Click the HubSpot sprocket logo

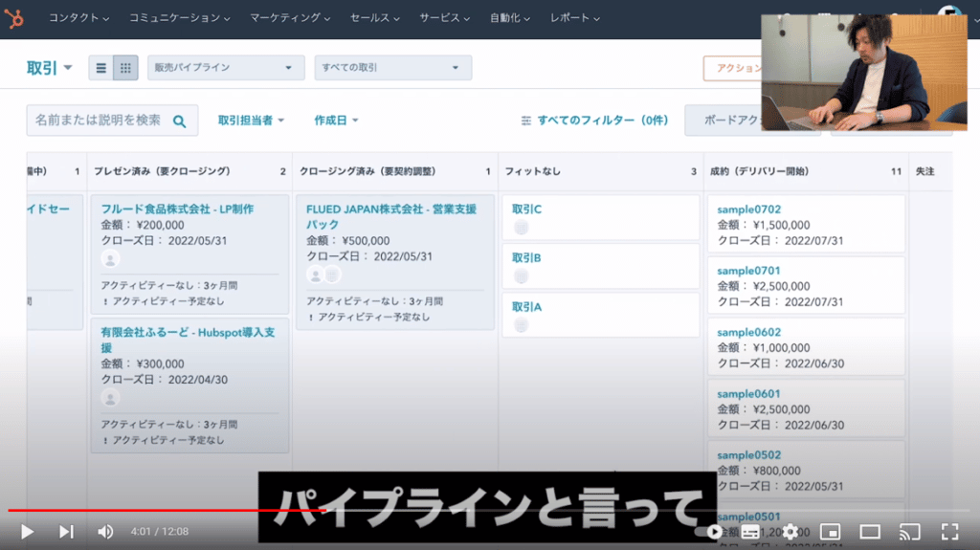[x=13, y=18]
